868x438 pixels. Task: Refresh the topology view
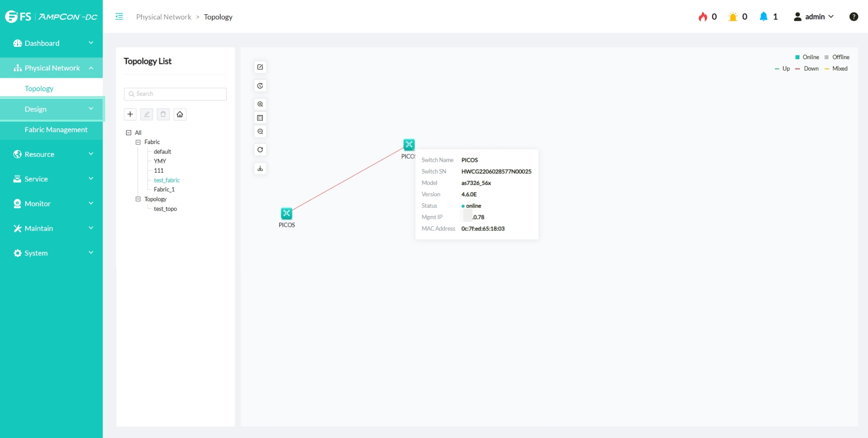pyautogui.click(x=260, y=150)
